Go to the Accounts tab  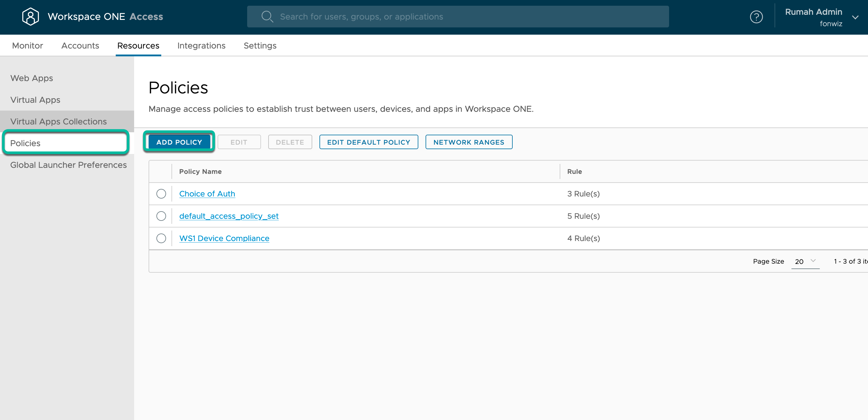[x=80, y=45]
